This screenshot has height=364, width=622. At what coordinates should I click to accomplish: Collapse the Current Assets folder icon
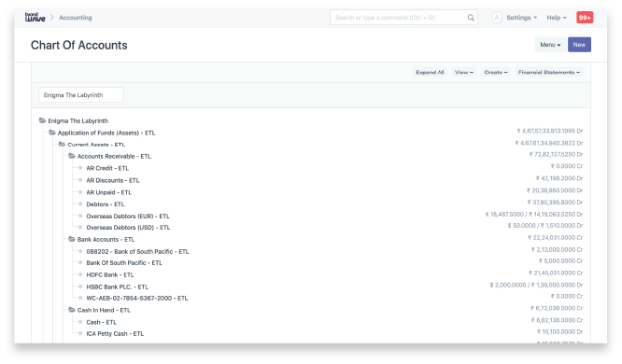coord(63,145)
